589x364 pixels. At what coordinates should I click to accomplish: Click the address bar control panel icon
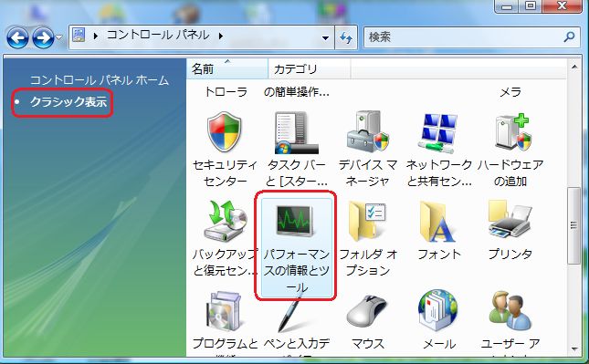point(79,36)
